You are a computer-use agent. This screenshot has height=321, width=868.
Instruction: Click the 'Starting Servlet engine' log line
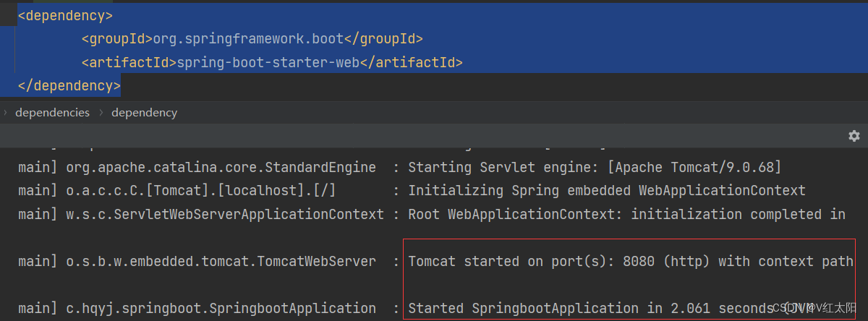(x=595, y=167)
